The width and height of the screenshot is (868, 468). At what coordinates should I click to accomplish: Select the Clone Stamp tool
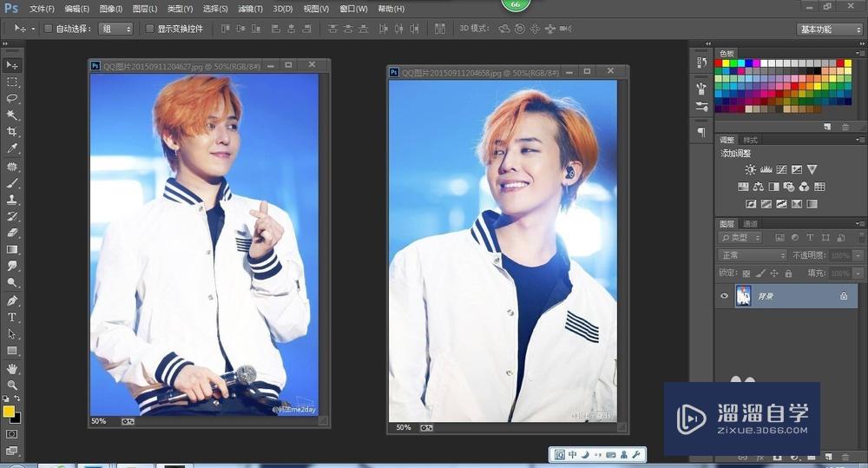(x=11, y=200)
